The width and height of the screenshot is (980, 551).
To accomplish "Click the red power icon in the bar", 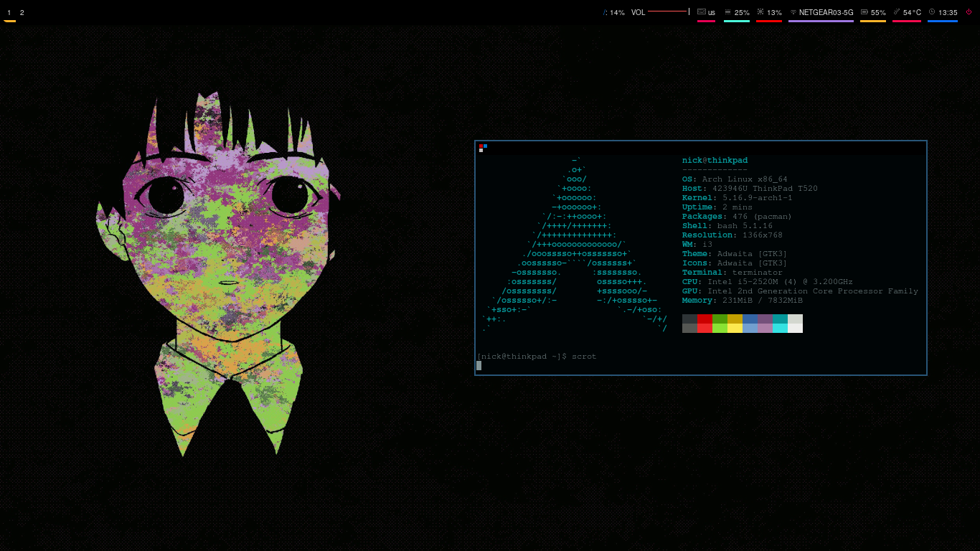I will [x=969, y=12].
